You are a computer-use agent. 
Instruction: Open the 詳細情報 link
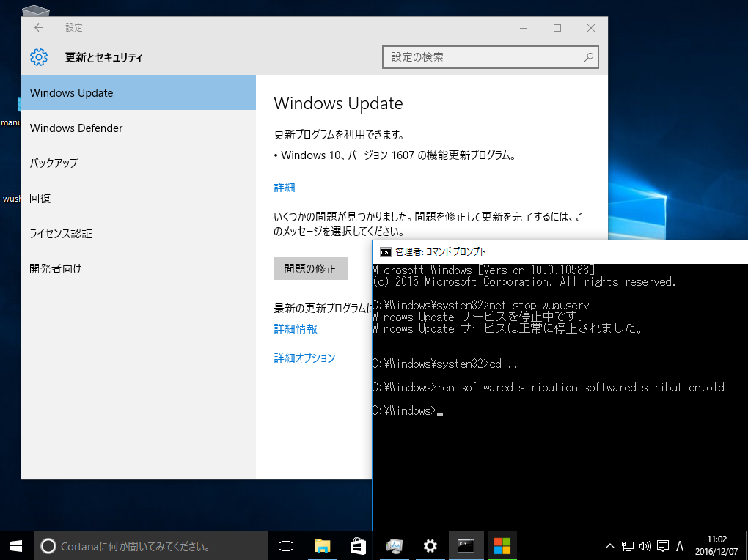click(296, 328)
